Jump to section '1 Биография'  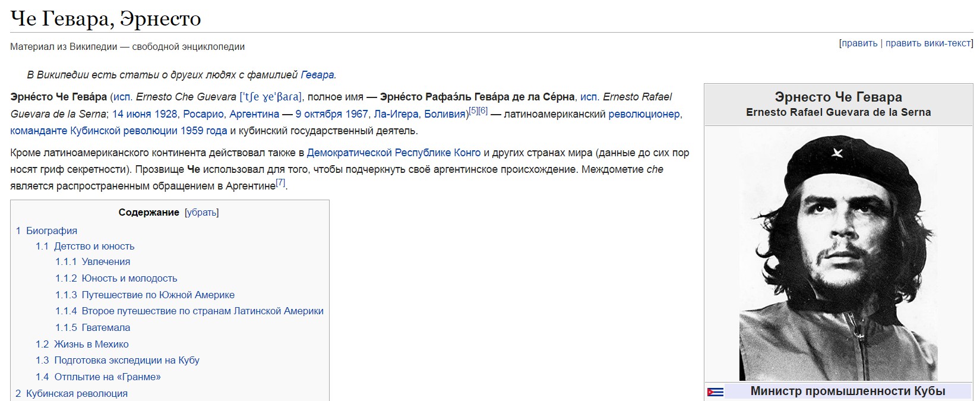coord(46,231)
